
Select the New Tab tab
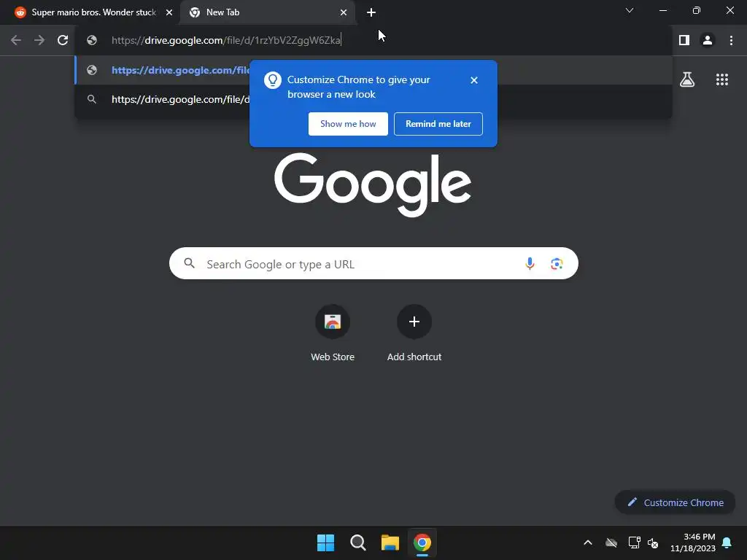[x=267, y=12]
